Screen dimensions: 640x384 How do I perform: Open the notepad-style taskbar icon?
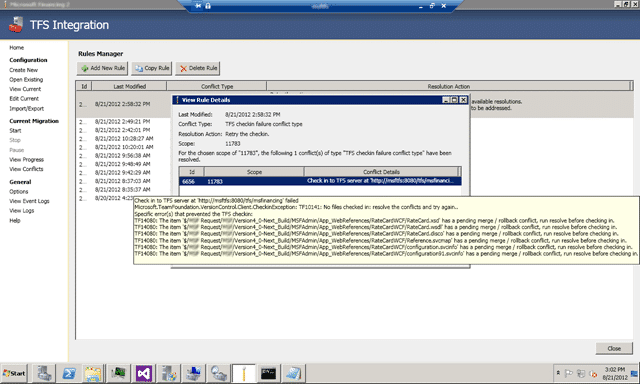pos(293,373)
